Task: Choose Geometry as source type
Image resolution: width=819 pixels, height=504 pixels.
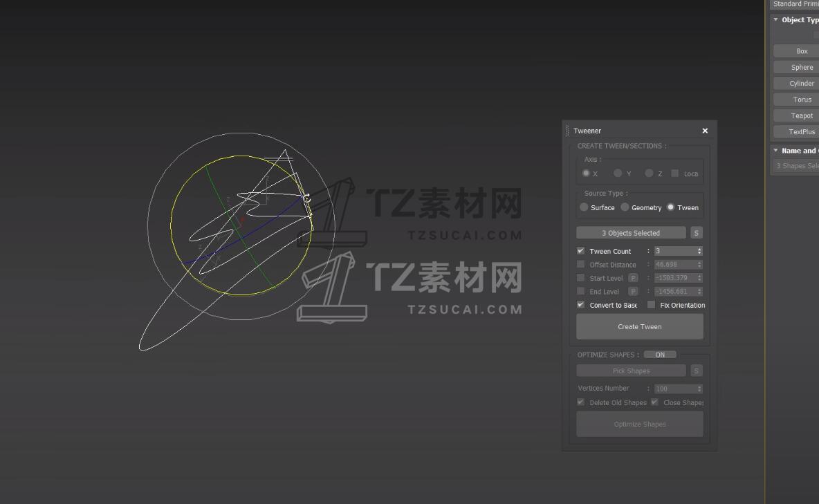Action: (625, 207)
